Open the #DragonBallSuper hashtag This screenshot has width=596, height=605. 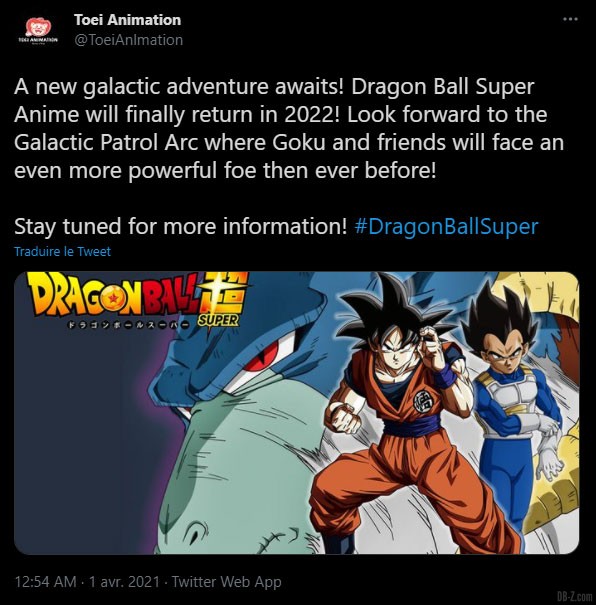446,226
